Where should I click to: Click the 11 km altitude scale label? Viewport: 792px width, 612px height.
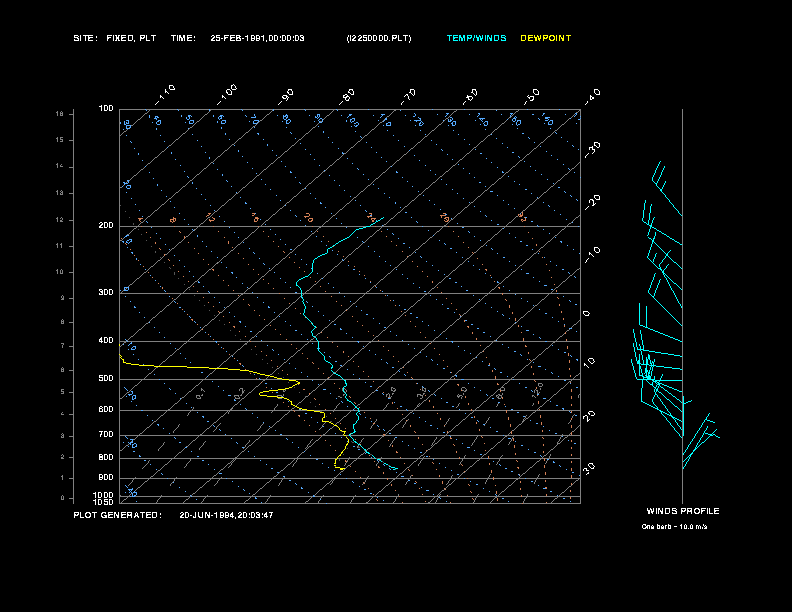60,246
